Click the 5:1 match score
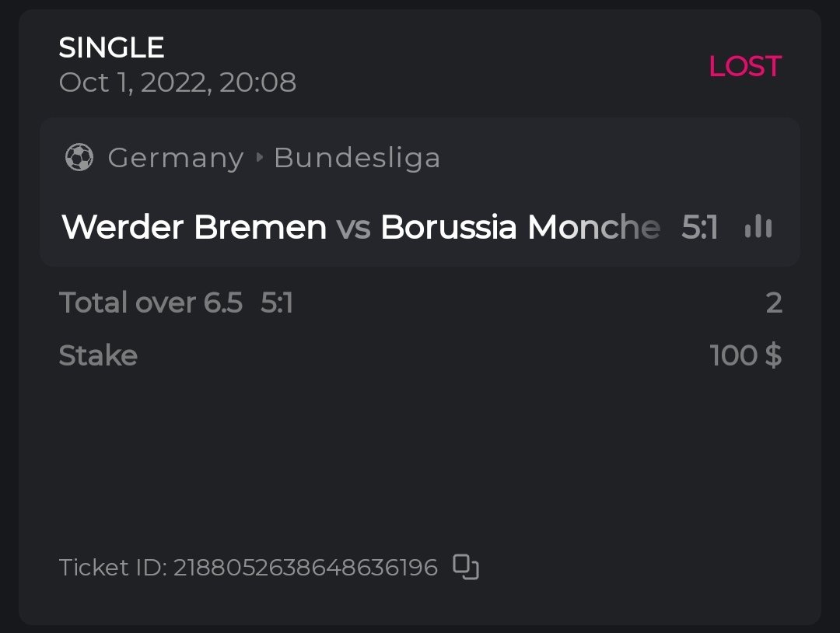The width and height of the screenshot is (840, 633). tap(699, 227)
